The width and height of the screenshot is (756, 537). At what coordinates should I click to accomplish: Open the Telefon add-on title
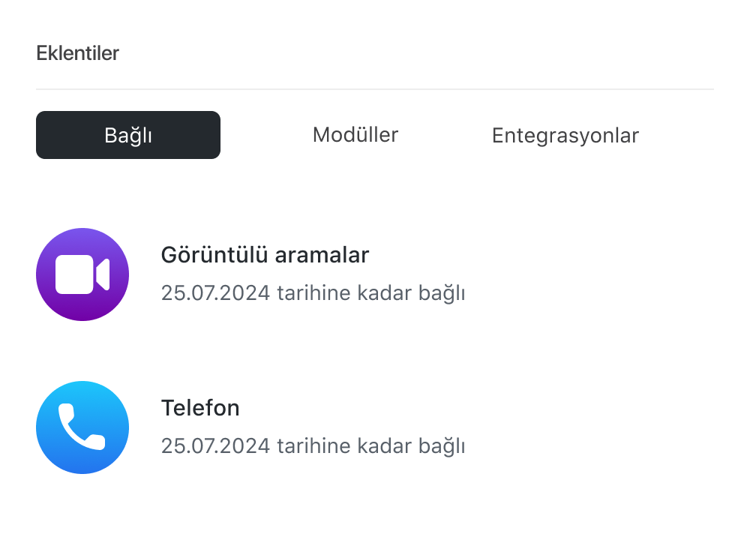tap(200, 408)
